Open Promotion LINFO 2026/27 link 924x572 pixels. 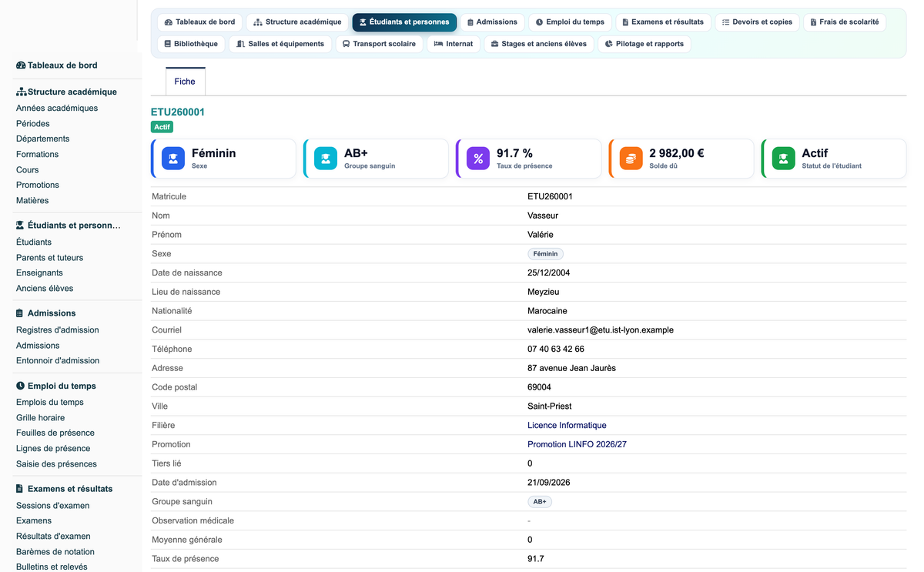577,444
